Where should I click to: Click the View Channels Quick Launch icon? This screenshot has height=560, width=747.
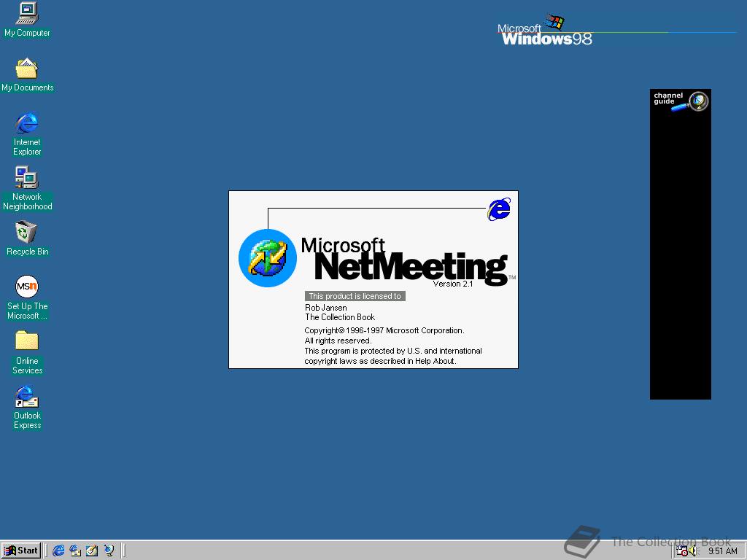coord(109,551)
